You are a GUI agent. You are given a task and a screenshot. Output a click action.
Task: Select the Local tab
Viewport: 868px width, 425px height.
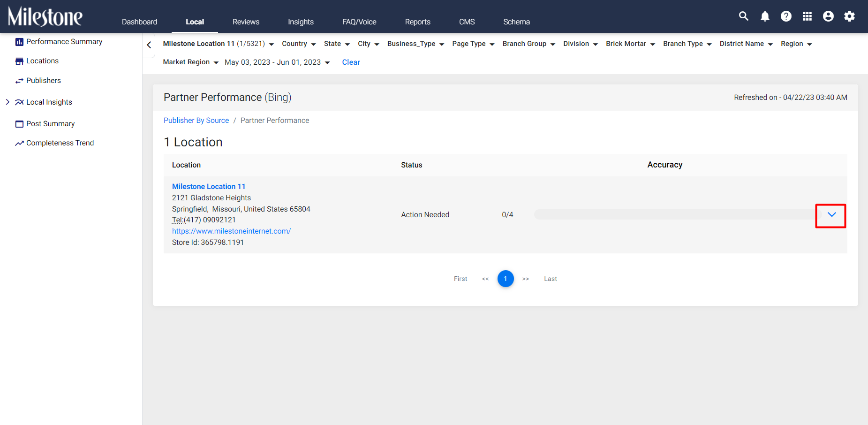[195, 22]
